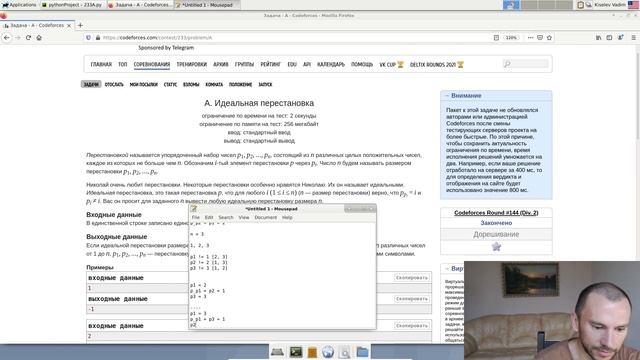Viewport: 640px width, 360px height.
Task: Open ТРЕНИРОВКИ section
Action: pos(192,64)
